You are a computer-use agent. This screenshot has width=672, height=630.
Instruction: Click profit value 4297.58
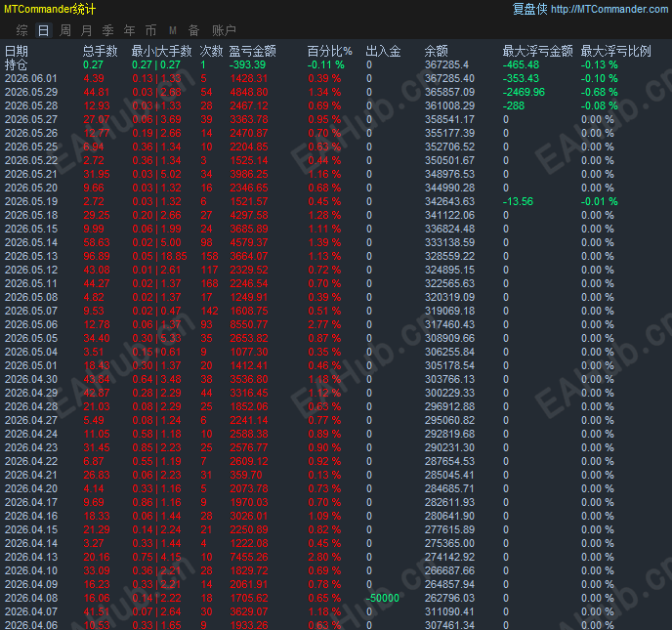coord(249,216)
